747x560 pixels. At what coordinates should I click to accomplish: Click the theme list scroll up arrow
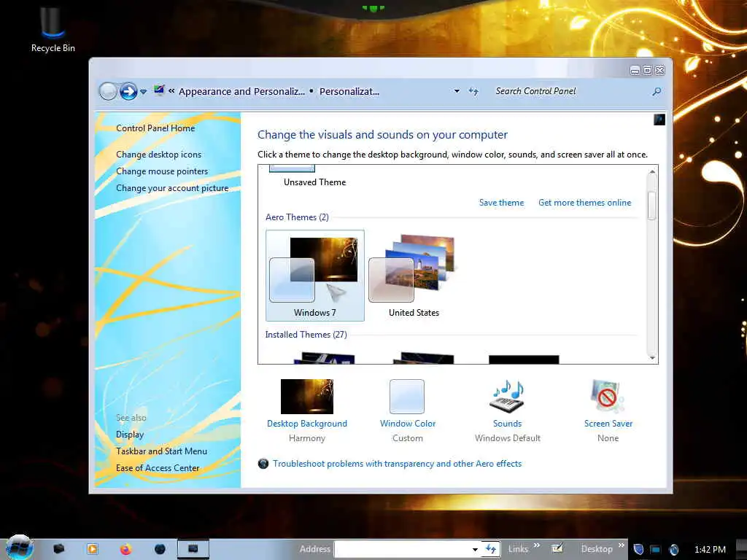652,171
